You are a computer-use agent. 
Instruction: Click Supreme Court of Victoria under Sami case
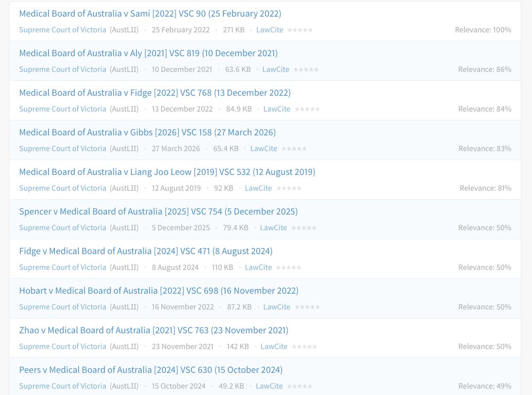click(x=63, y=30)
